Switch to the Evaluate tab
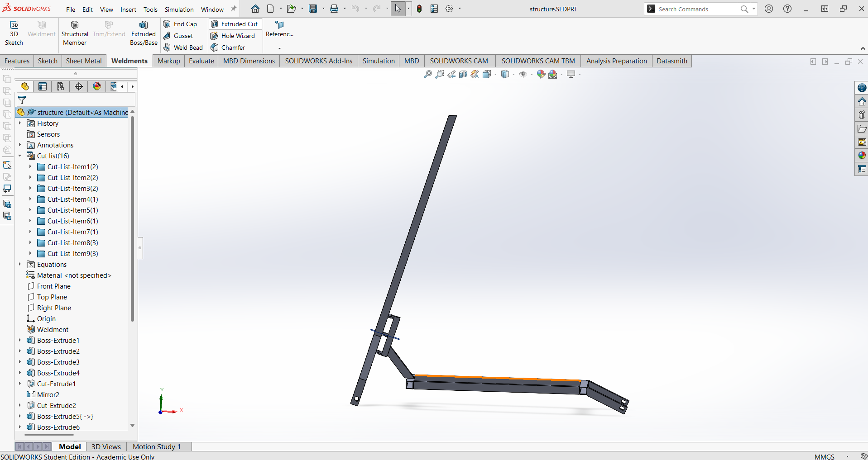The image size is (868, 460). [201, 61]
